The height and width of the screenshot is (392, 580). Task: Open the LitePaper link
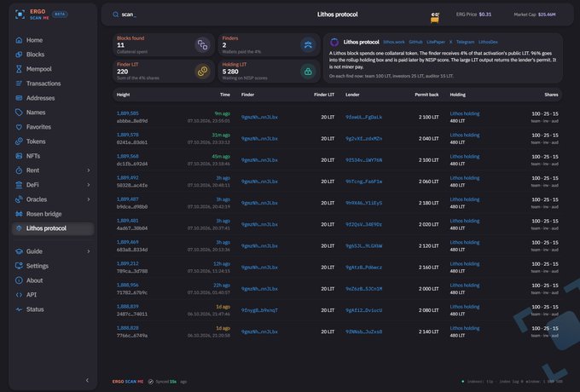tap(436, 42)
